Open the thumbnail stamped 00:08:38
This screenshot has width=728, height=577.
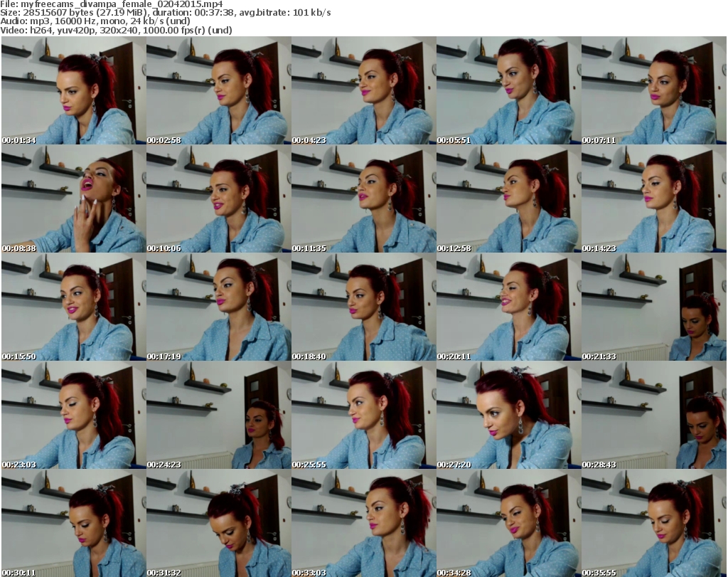74,198
